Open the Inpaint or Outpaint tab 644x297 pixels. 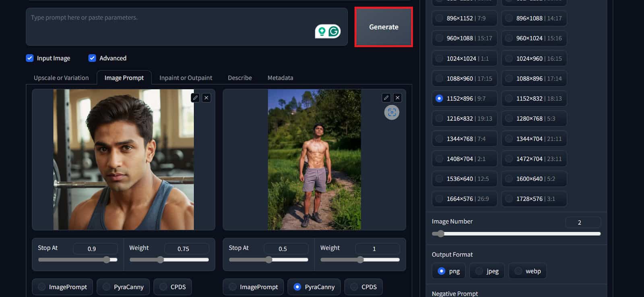[186, 78]
